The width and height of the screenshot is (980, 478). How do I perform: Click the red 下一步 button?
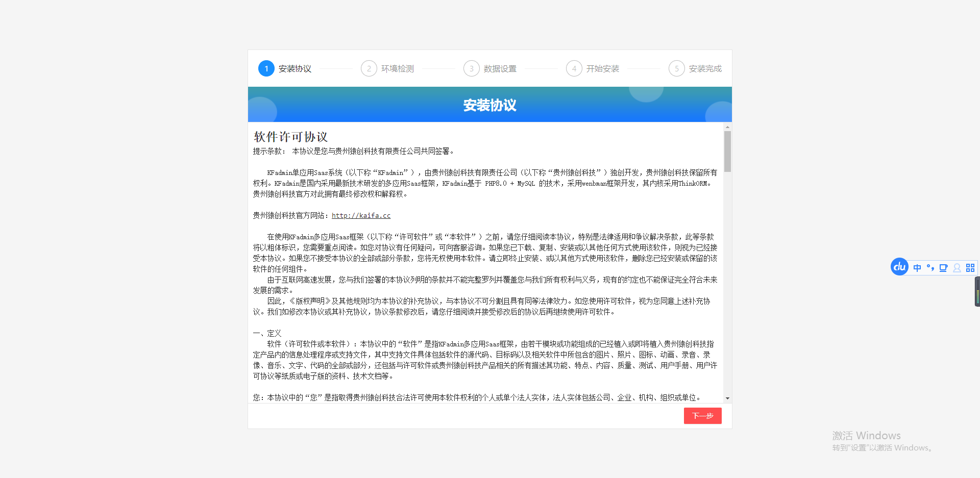coord(703,416)
